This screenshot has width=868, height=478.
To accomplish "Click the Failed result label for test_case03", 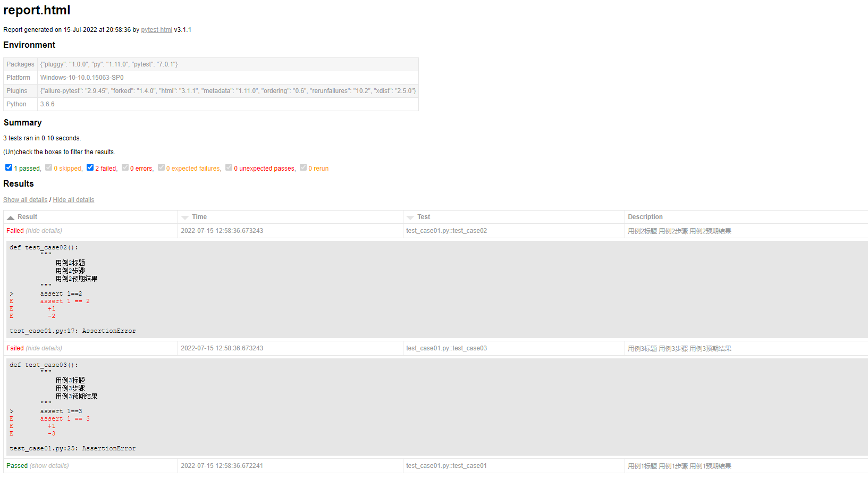I will click(x=15, y=348).
